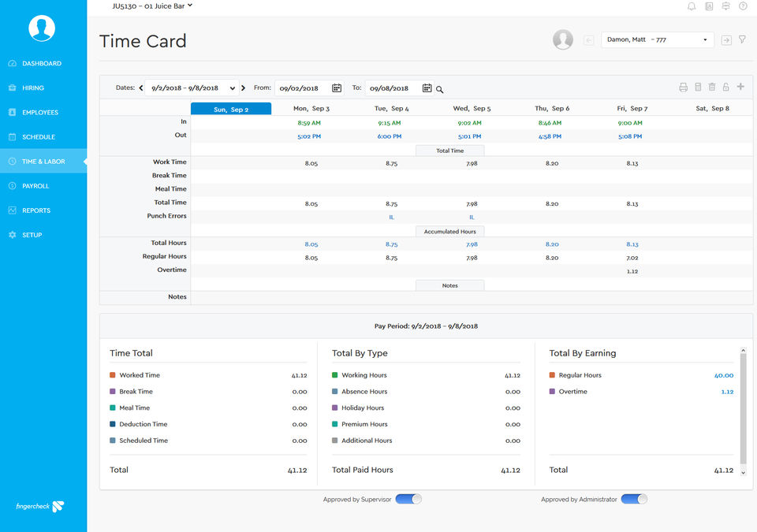Click Tuesday's 6:00 PM out punch
The image size is (757, 532).
(x=389, y=136)
